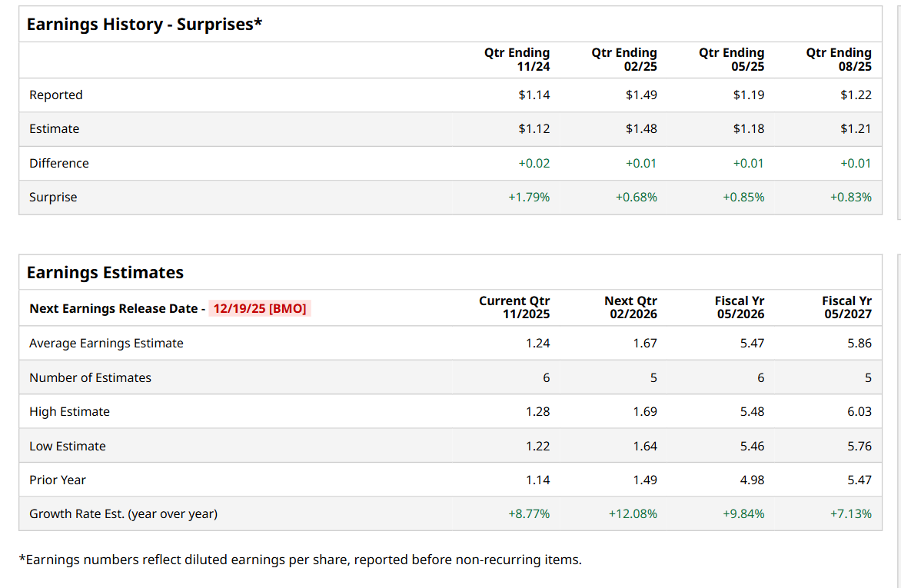Select the Qtr Ending 11/24 column header
This screenshot has width=901, height=588.
[517, 59]
